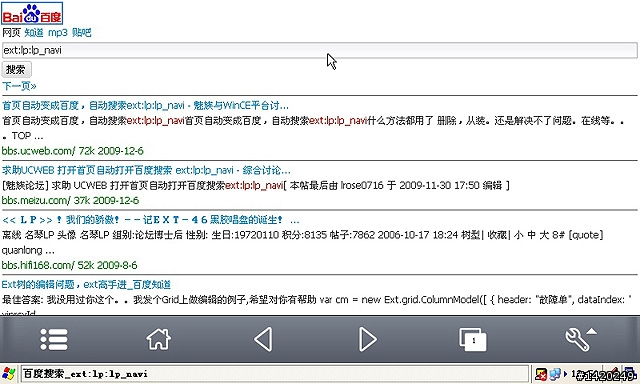640x384 pixels.
Task: Open the browser menu list icon
Action: click(x=54, y=340)
